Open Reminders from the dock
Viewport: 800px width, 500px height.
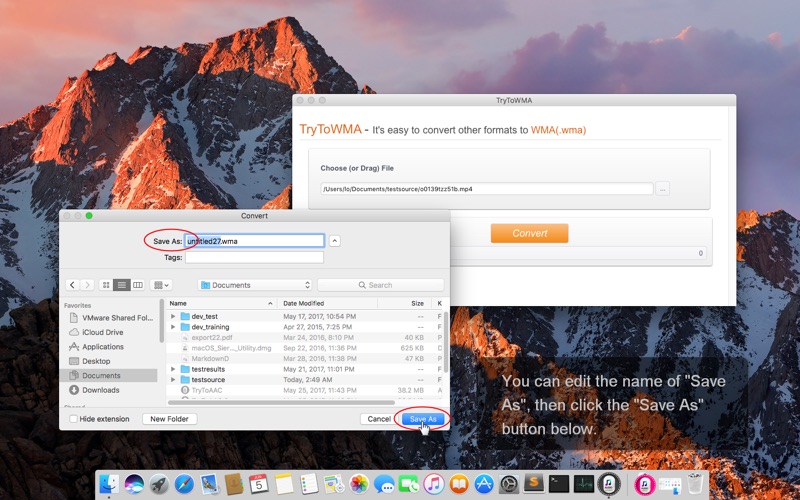309,484
